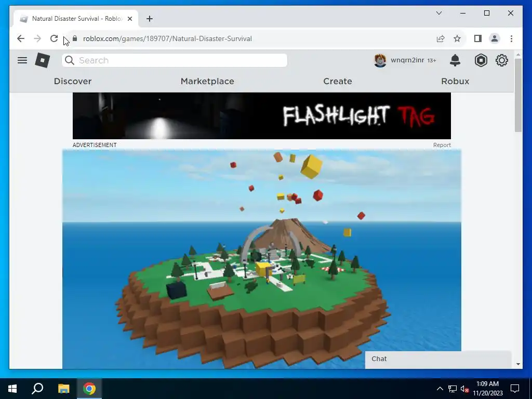Launch File Explorer from the taskbar
The image size is (532, 399).
tap(63, 389)
